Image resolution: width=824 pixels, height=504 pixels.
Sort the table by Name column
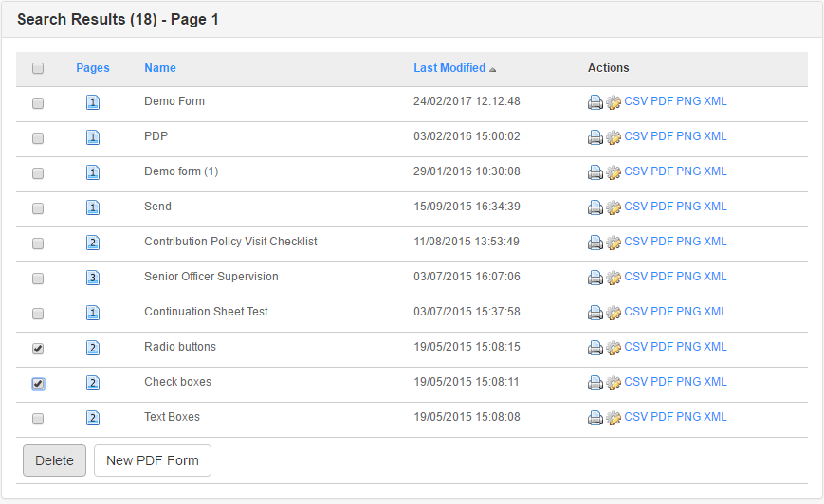point(160,68)
